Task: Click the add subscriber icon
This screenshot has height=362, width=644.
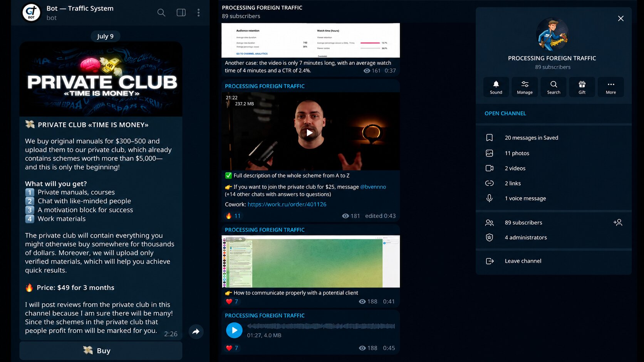Action: click(x=618, y=222)
